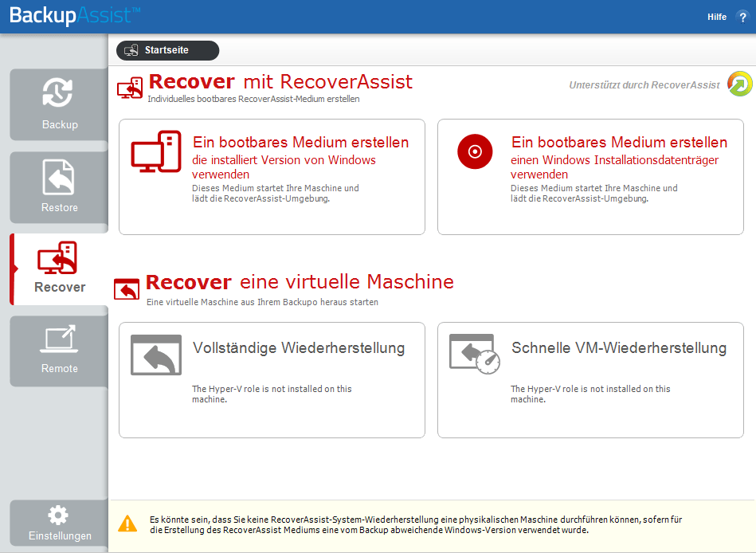Click text 'Individuelles bootbares RecoverAssist-Medium erstellen'

[253, 99]
